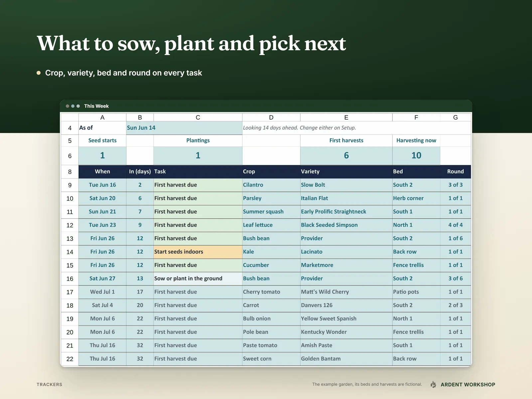Click the 'Marketmore' variety cell
The width and height of the screenshot is (532, 399).
pyautogui.click(x=346, y=265)
